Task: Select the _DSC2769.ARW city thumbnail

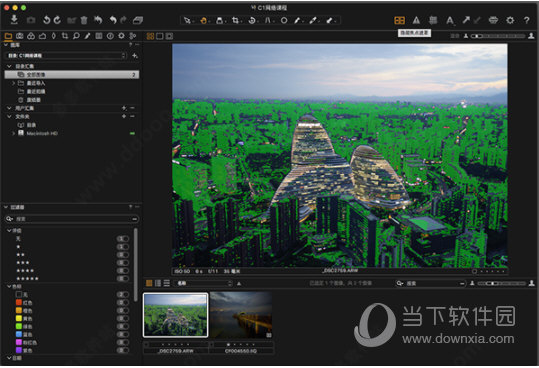Action: click(x=176, y=315)
